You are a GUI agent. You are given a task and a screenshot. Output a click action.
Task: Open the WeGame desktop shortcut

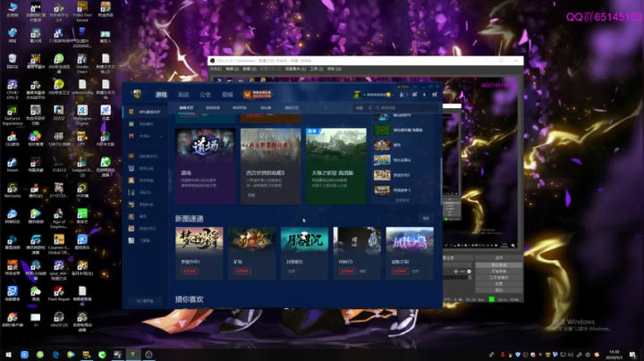(13, 190)
